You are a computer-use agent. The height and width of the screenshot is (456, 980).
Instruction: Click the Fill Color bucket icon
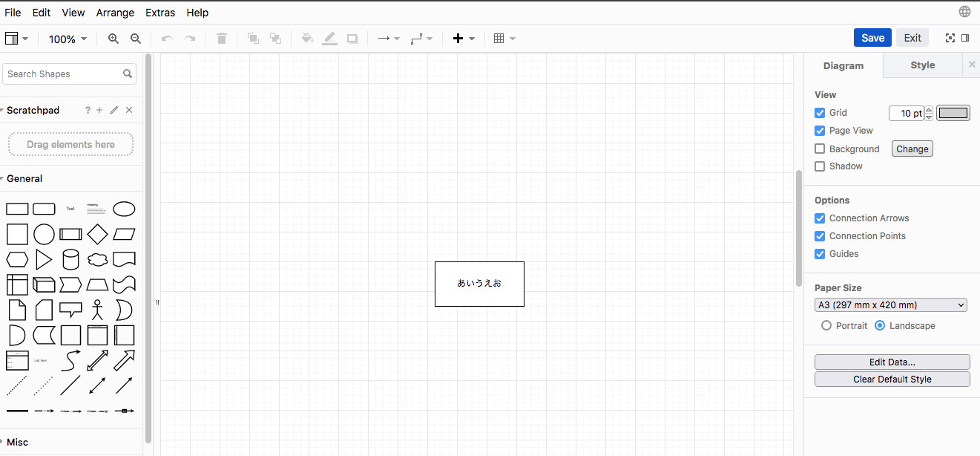307,39
